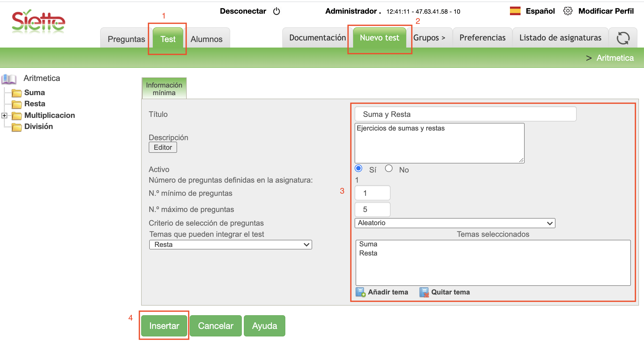Click the power icon beside Desconectar
The image size is (644, 341).
(276, 11)
